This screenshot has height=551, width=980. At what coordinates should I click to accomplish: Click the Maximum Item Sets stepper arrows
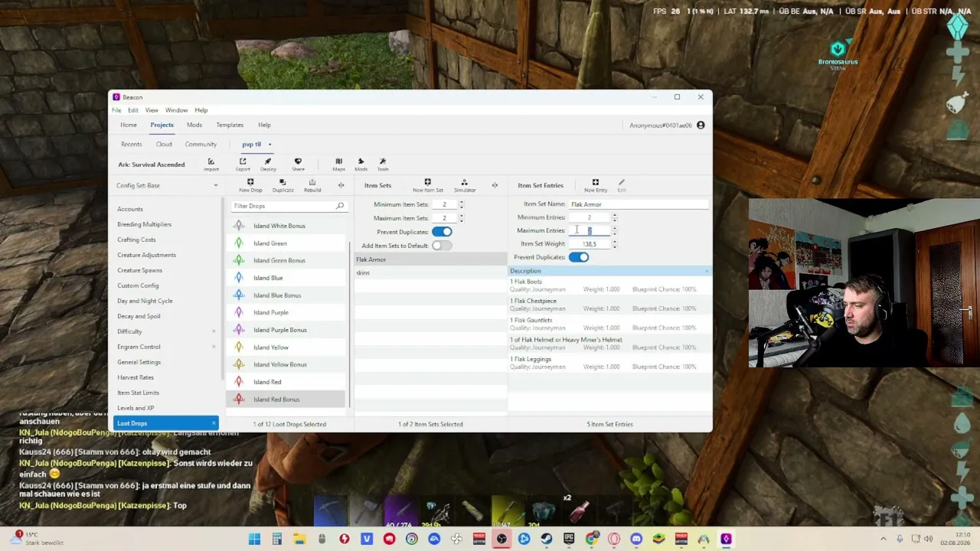[461, 218]
